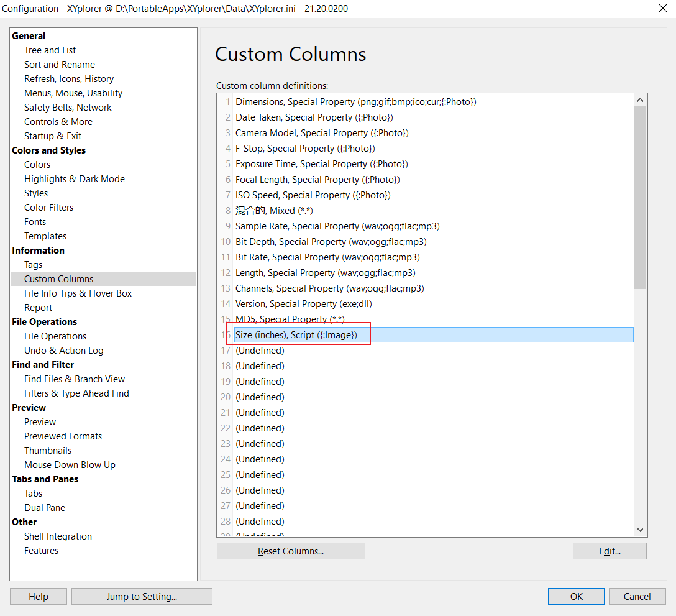Open Shell Integration settings
The height and width of the screenshot is (616, 676).
click(58, 536)
